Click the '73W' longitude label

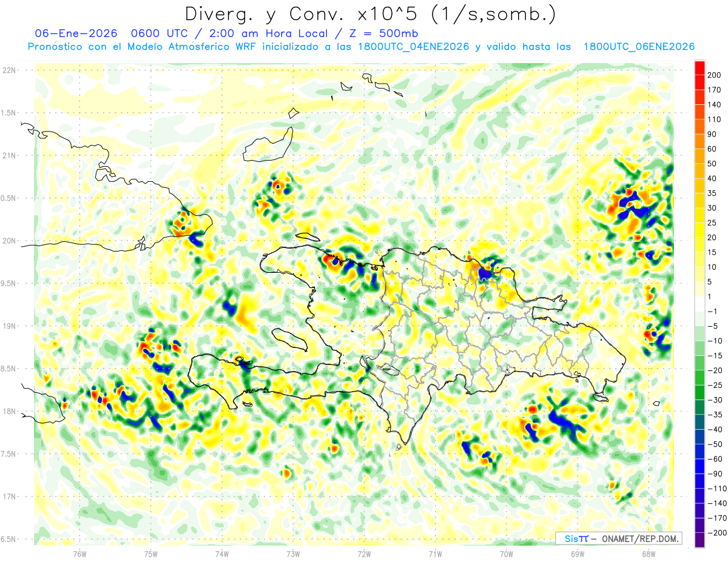pyautogui.click(x=293, y=554)
